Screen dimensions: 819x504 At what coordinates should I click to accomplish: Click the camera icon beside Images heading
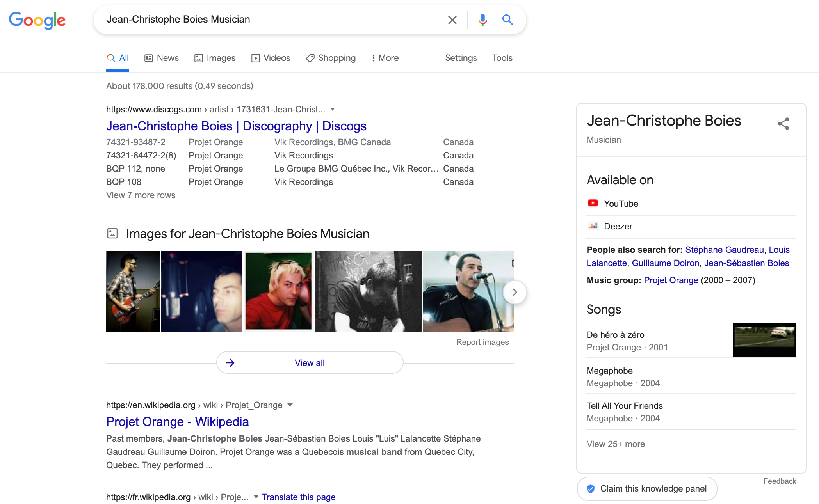[x=113, y=233]
